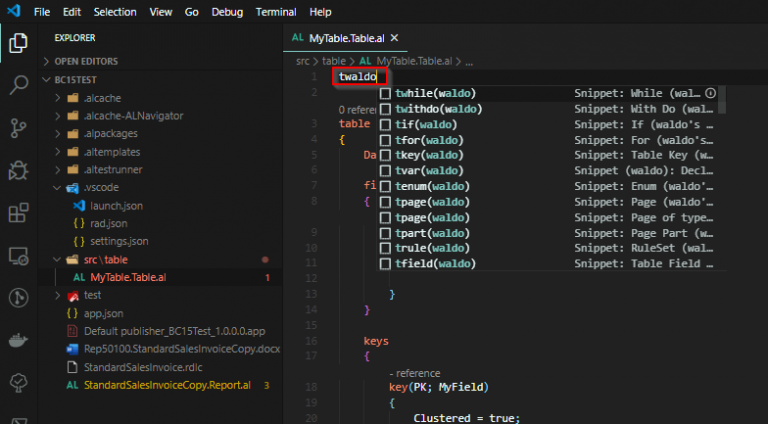768x424 pixels.
Task: Open launch.json in the explorer
Action: click(116, 205)
